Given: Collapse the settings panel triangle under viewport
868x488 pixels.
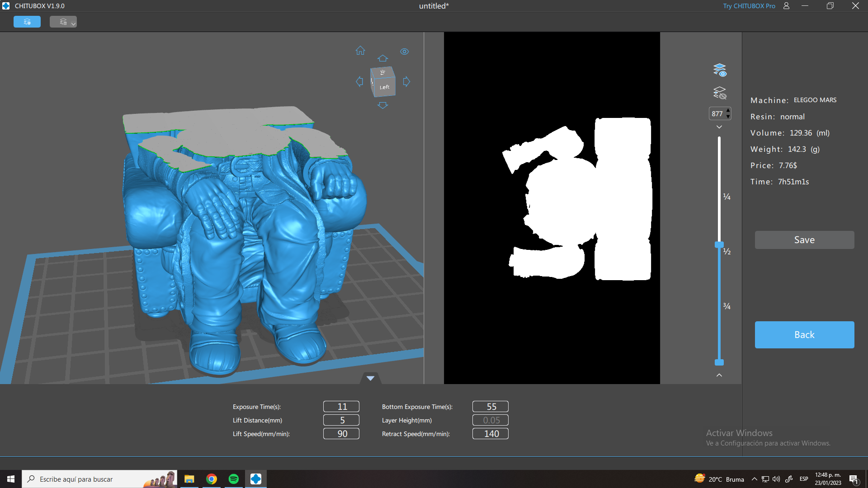Looking at the screenshot, I should pyautogui.click(x=370, y=378).
